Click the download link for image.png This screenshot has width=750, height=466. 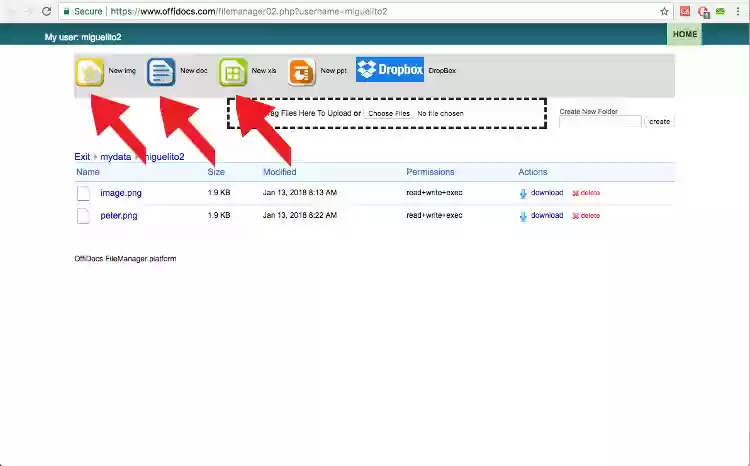(x=547, y=193)
